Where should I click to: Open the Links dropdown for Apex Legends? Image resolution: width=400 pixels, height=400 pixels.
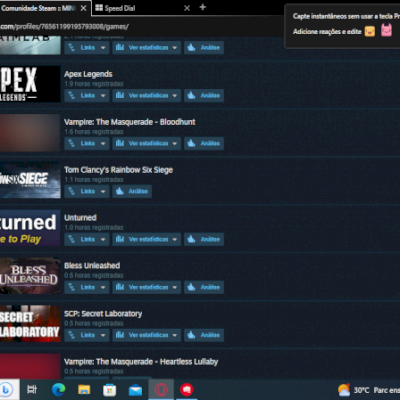pos(87,95)
